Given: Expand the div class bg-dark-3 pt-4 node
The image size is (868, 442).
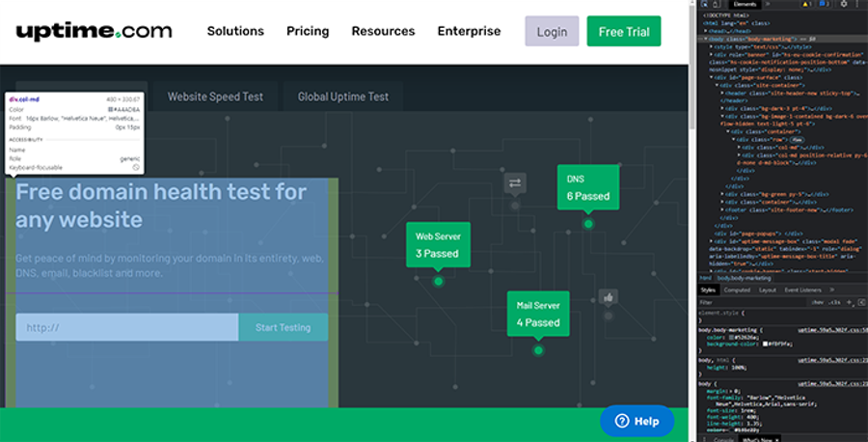Looking at the screenshot, I should click(722, 108).
